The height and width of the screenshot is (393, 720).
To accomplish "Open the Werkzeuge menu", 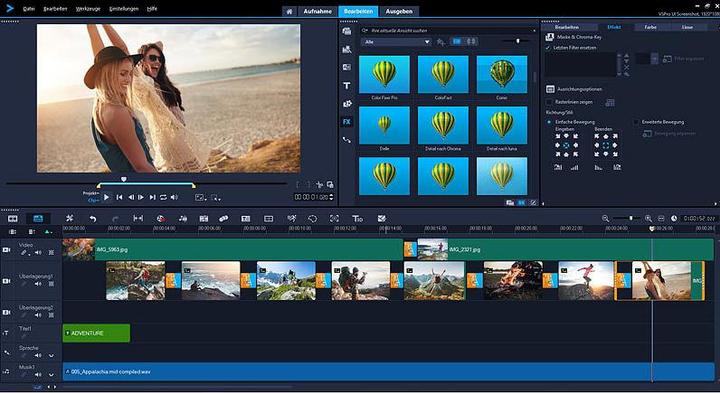I will click(x=88, y=9).
